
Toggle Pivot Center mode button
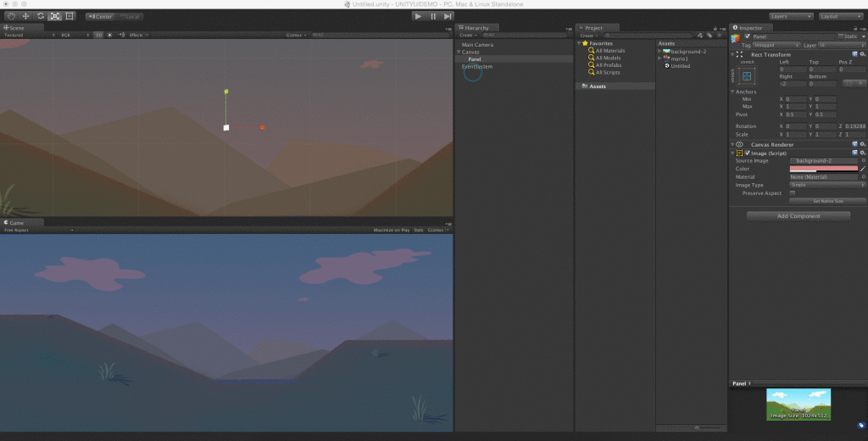click(101, 17)
